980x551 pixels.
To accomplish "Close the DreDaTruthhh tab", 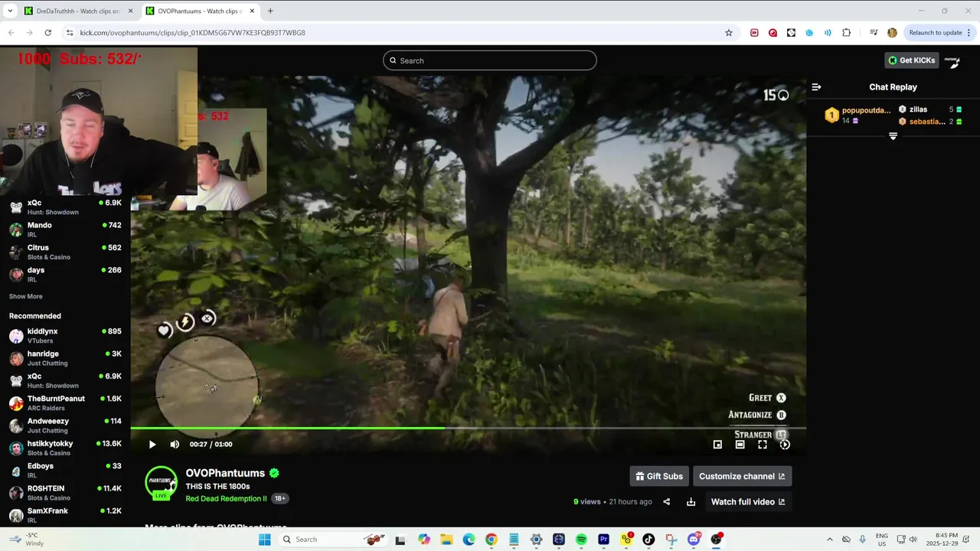I will [x=130, y=11].
